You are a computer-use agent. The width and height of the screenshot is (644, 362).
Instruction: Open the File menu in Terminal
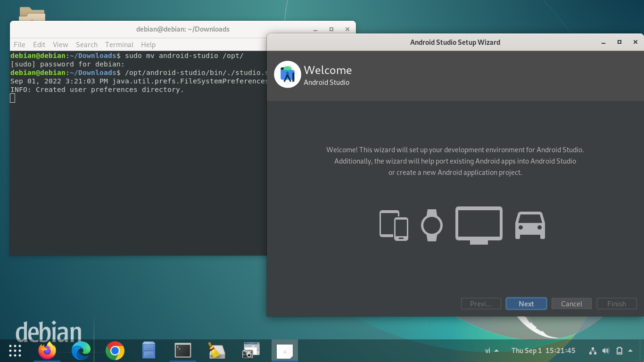(19, 44)
